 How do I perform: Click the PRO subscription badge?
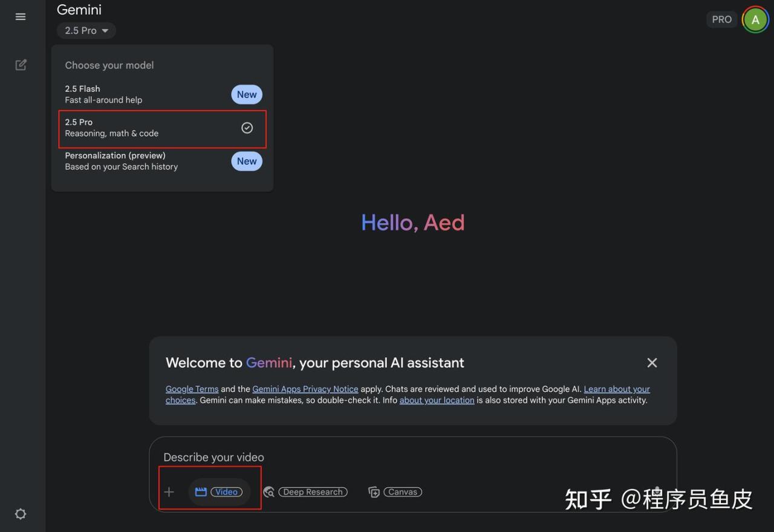[722, 19]
